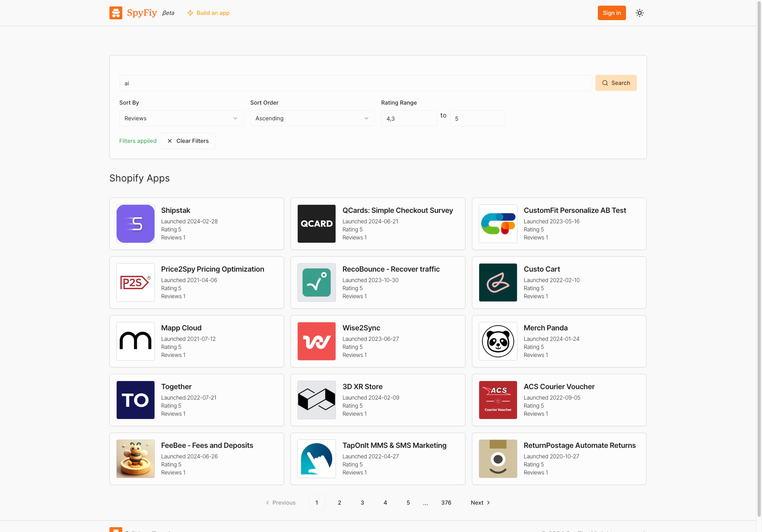Screen dimensions: 762x532
Task: Click the Previous pagination button
Action: 281,503
